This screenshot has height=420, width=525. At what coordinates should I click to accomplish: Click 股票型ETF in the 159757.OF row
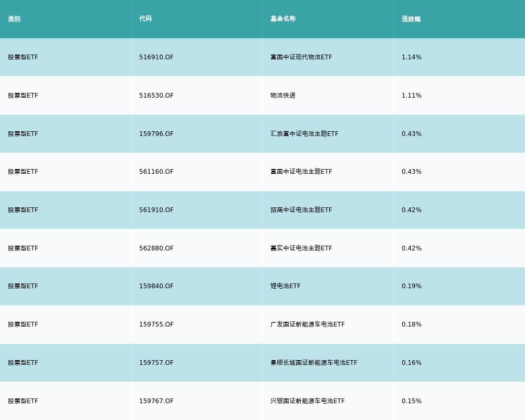click(23, 363)
